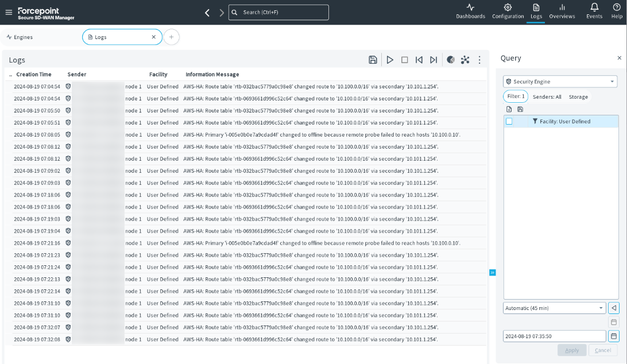
Task: Select the Storage tab
Action: [578, 97]
